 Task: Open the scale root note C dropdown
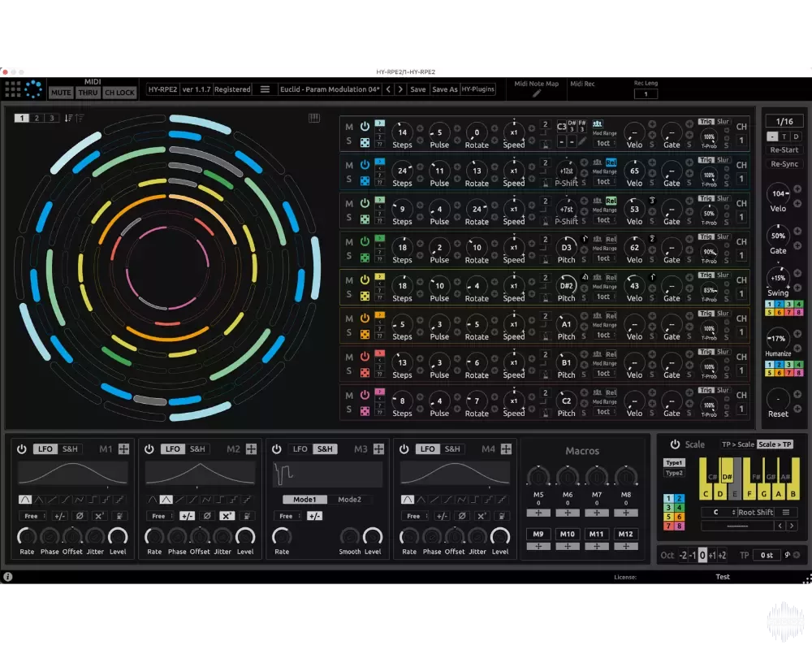[x=719, y=512]
